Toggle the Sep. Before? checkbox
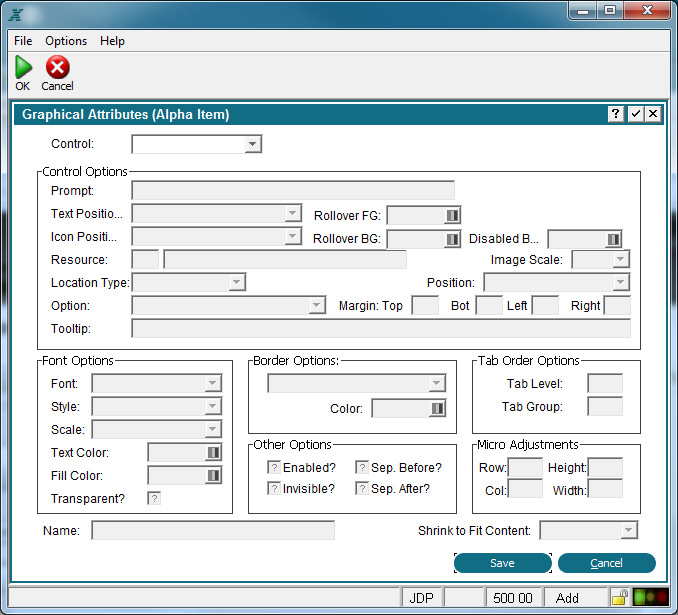 click(x=362, y=468)
